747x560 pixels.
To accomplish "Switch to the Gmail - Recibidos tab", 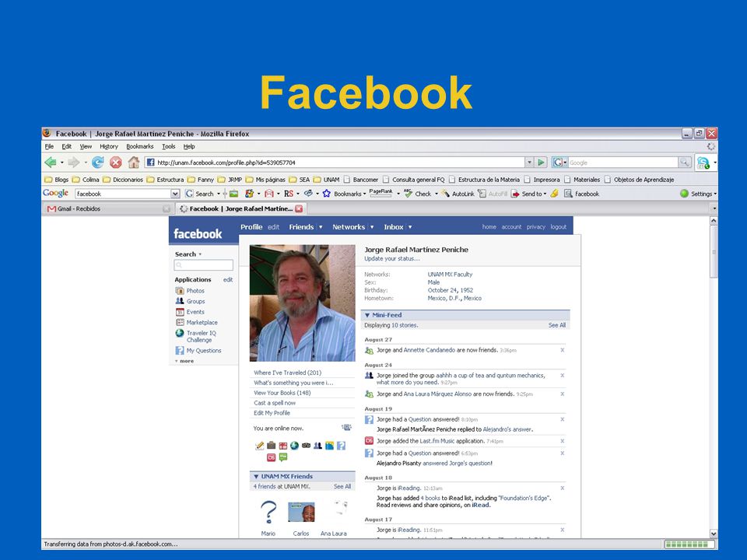I will [x=108, y=208].
